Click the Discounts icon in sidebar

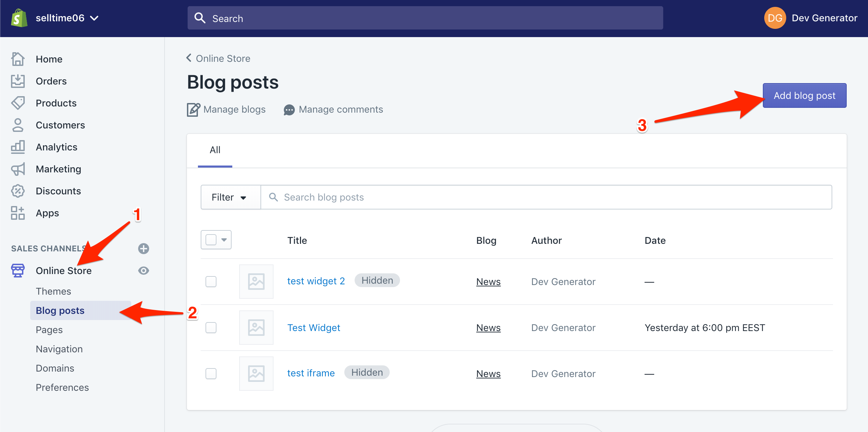(19, 191)
